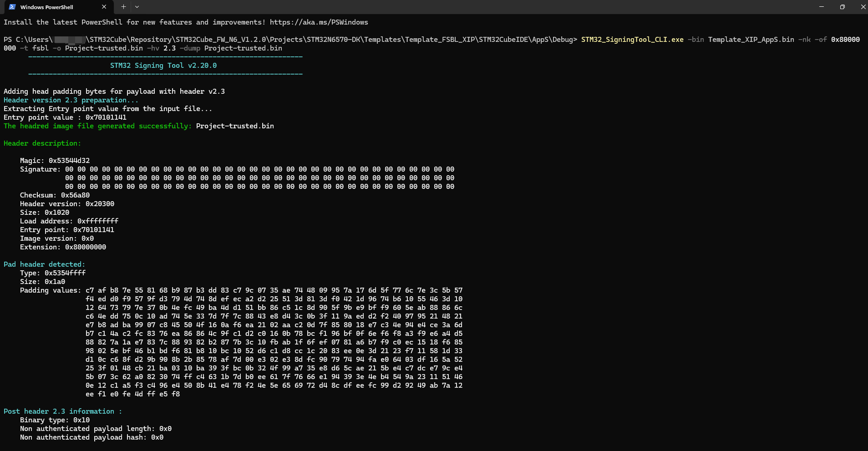Click 'The headred image file generated successfully' text
868x451 pixels.
tap(98, 126)
